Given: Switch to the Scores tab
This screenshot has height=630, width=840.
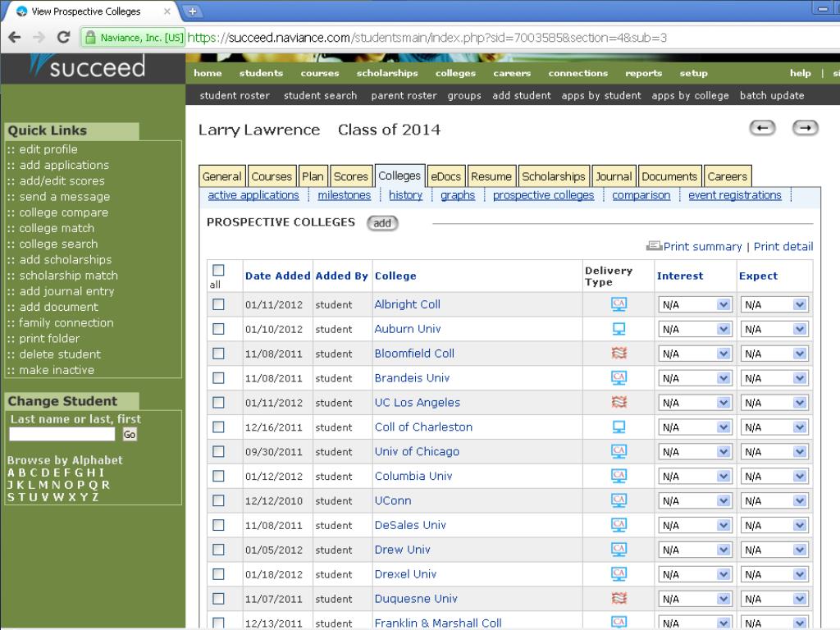Looking at the screenshot, I should (x=351, y=176).
